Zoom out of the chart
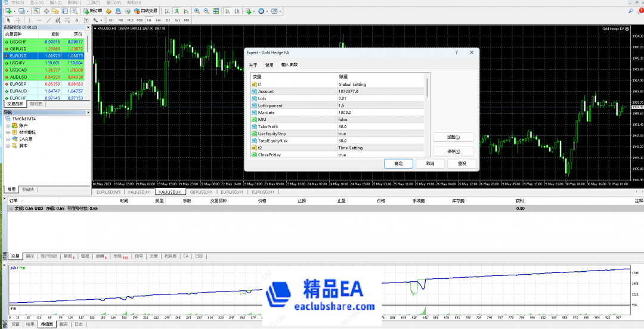 (206, 11)
